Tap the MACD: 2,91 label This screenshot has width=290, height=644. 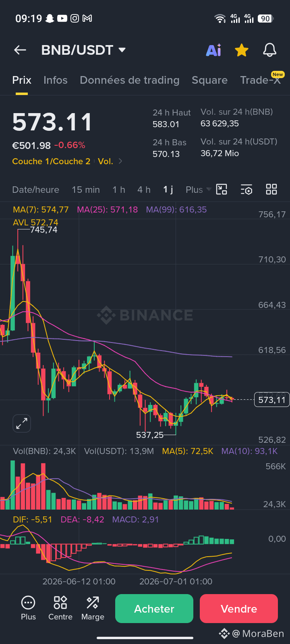pyautogui.click(x=135, y=520)
